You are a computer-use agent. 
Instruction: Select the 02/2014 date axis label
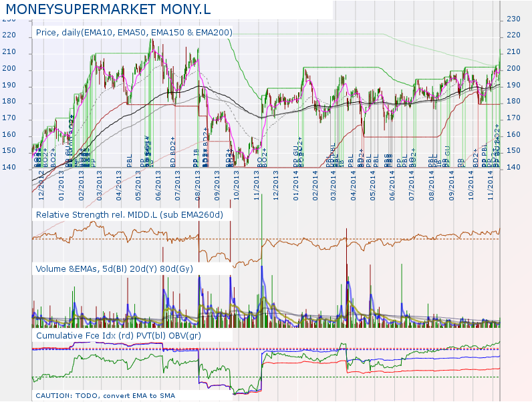[x=315, y=186]
